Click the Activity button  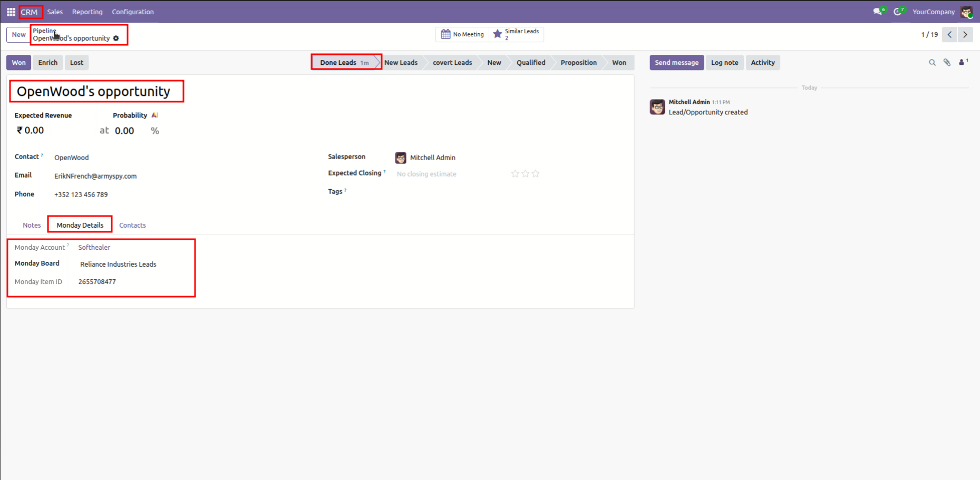tap(763, 63)
